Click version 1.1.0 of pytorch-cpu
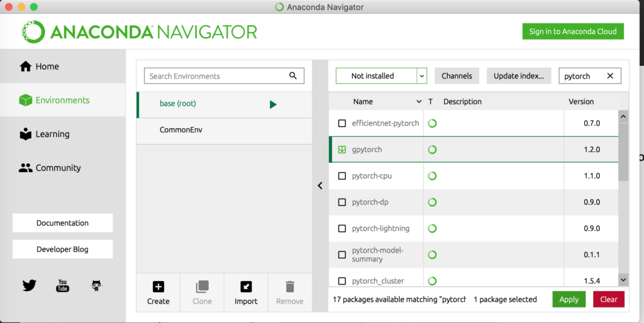 (x=592, y=176)
